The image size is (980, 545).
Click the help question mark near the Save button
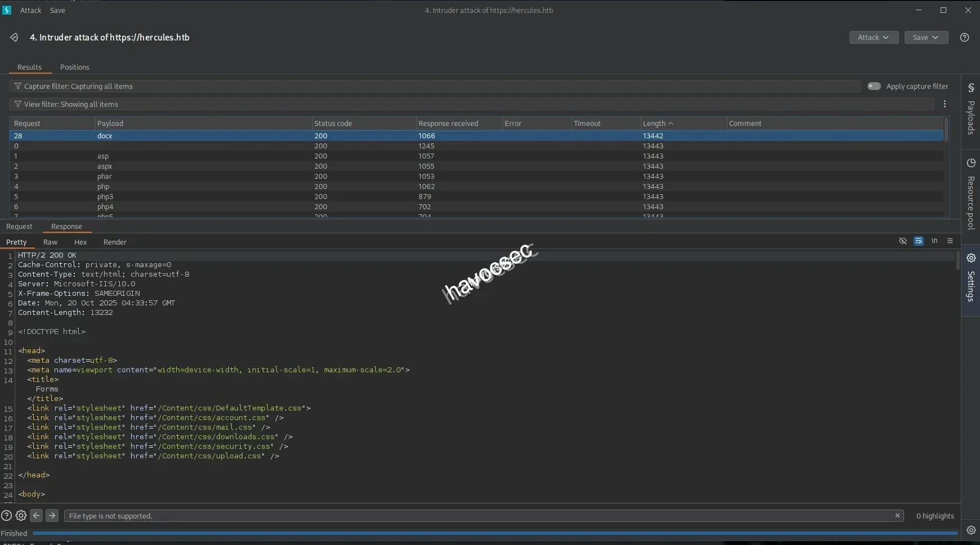[x=965, y=37]
